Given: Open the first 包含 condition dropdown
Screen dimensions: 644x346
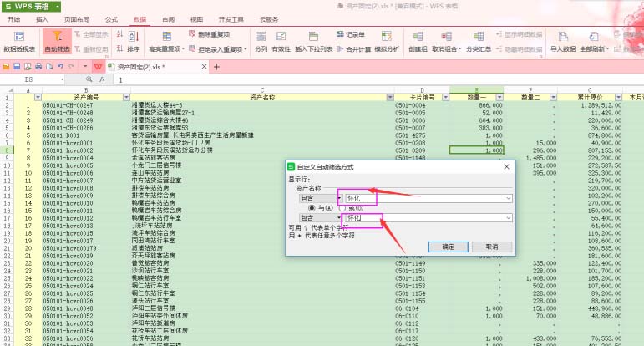Looking at the screenshot, I should click(x=339, y=198).
